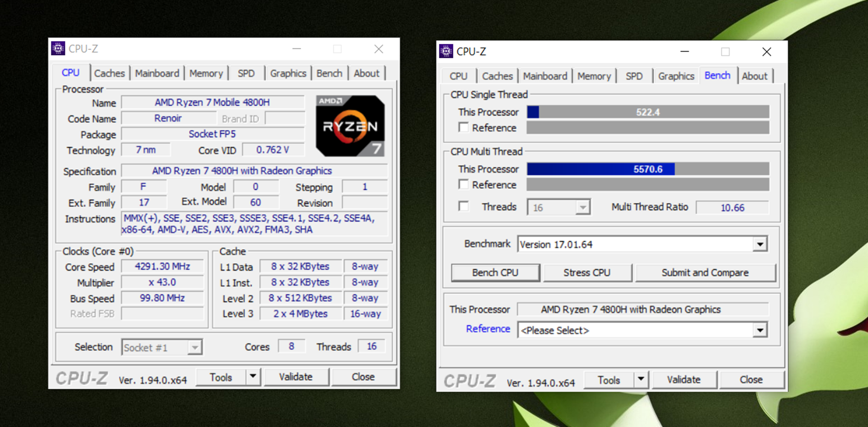This screenshot has width=868, height=427.
Task: Click the Bus Speed value 99.80 MHz
Action: pos(162,298)
